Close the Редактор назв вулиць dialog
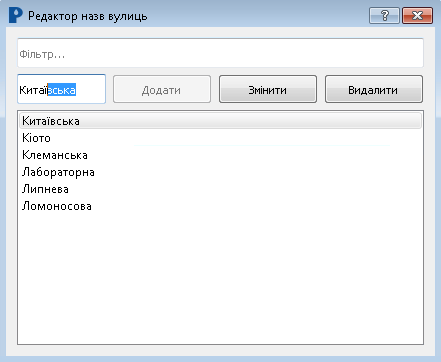This screenshot has width=441, height=362. [x=417, y=15]
